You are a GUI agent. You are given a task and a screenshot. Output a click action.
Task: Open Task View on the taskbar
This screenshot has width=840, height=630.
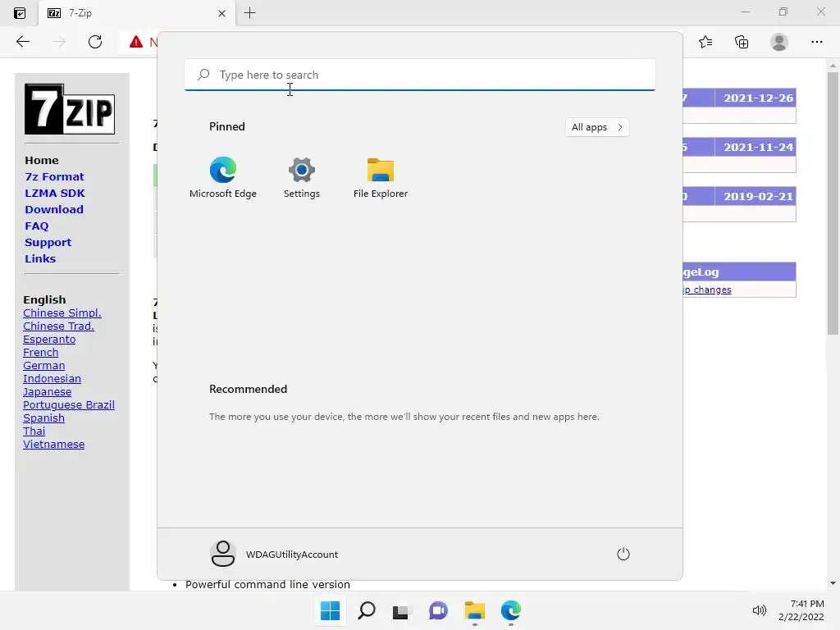click(x=402, y=610)
